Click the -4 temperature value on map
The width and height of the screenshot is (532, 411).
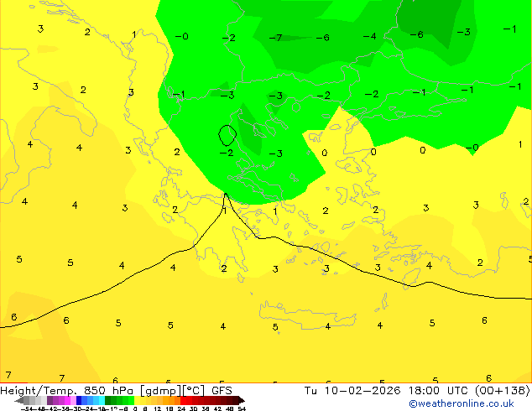369,36
